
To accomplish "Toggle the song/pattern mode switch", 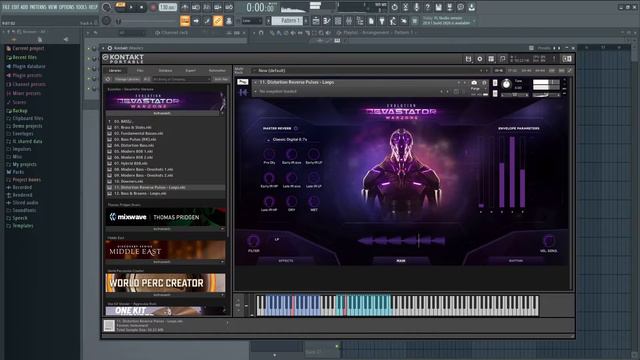I will pos(121,6).
